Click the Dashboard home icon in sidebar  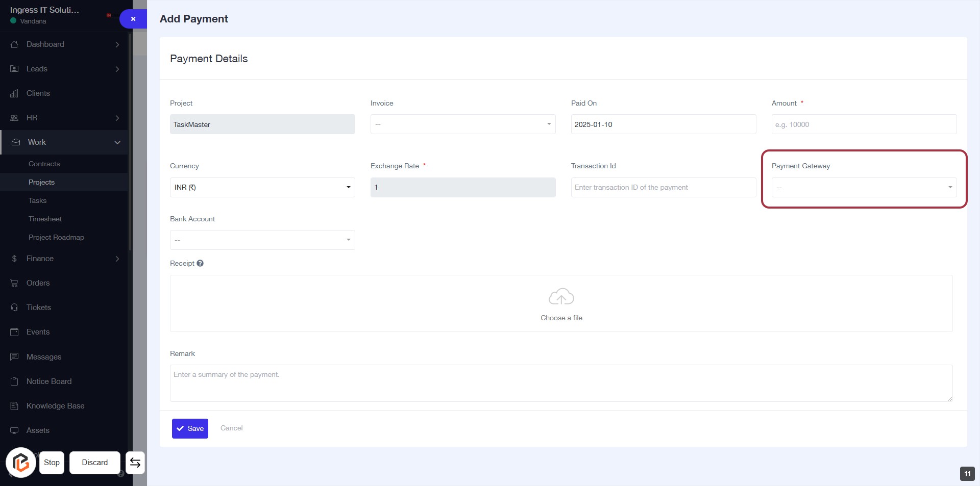pyautogui.click(x=14, y=44)
